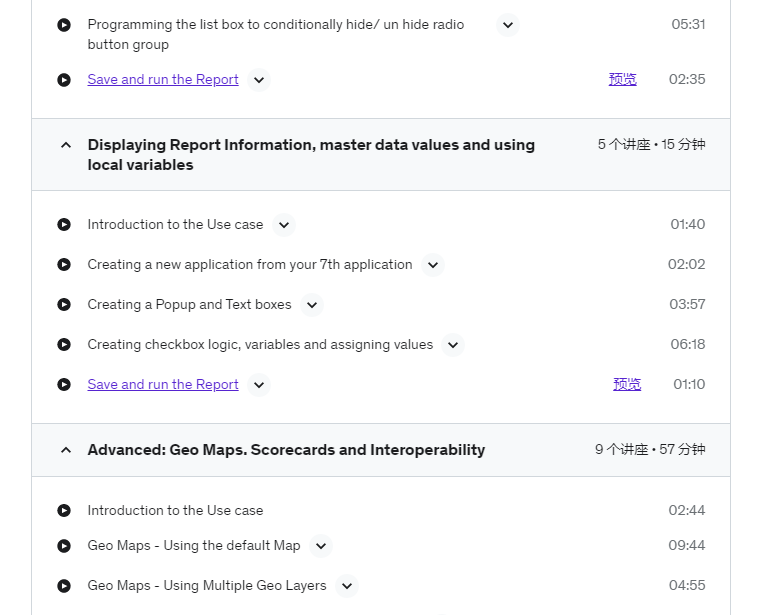Screen dimensions: 758x615
Task: Click Creating checkbox logic, variables and assigning values
Action: click(260, 345)
